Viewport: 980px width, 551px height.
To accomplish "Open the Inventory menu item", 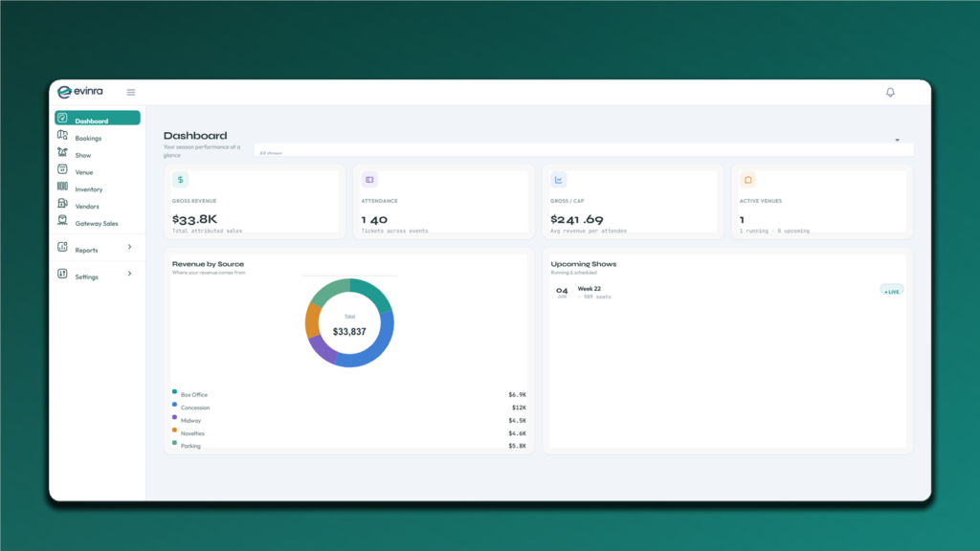I will [x=89, y=189].
